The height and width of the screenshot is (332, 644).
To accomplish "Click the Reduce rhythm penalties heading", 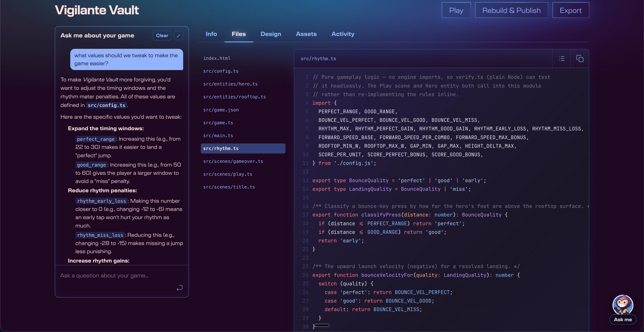I will tap(102, 191).
